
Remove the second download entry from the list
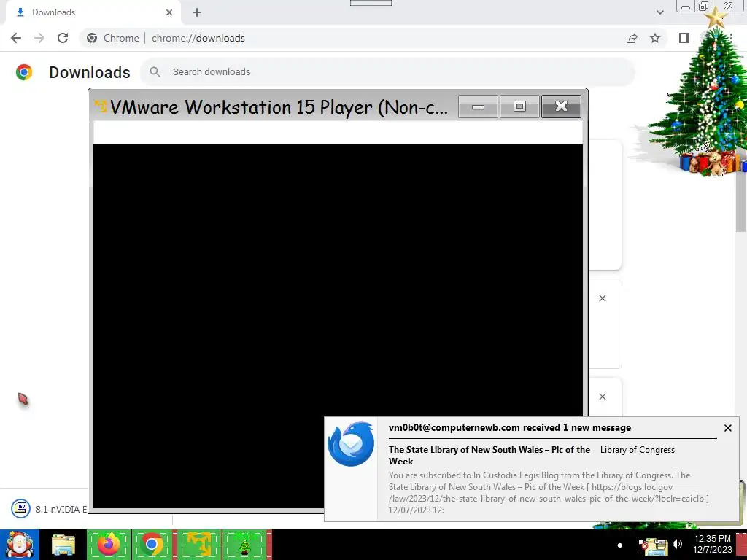(x=603, y=298)
